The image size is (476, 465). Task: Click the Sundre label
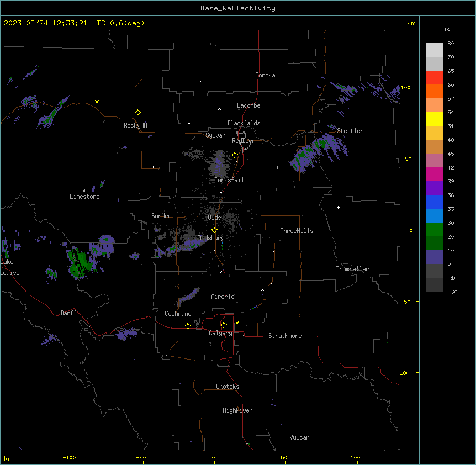tap(161, 216)
